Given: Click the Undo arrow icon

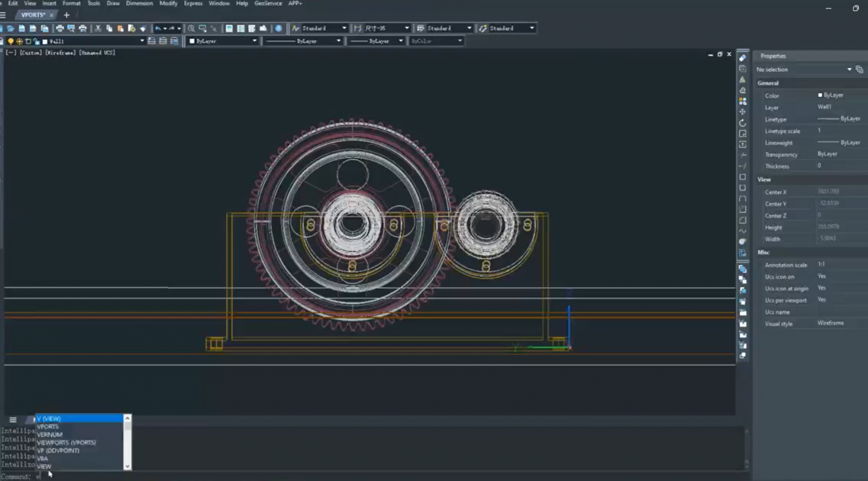Looking at the screenshot, I should pyautogui.click(x=158, y=28).
